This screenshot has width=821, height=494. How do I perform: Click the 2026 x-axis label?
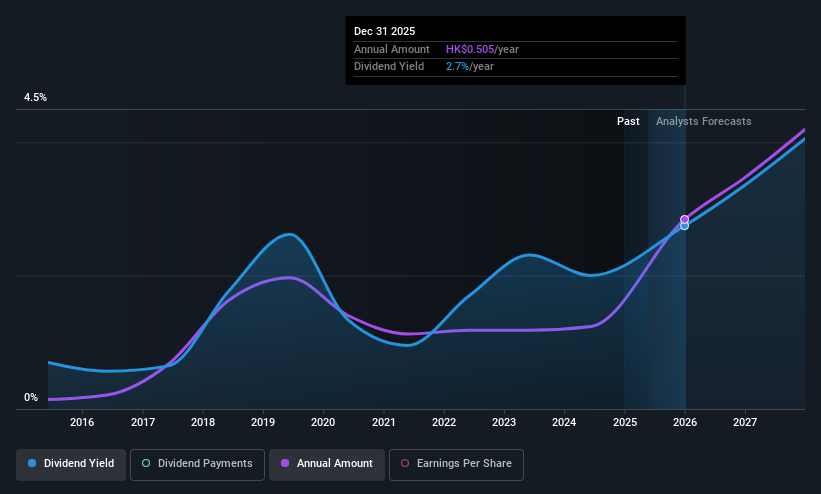click(685, 422)
